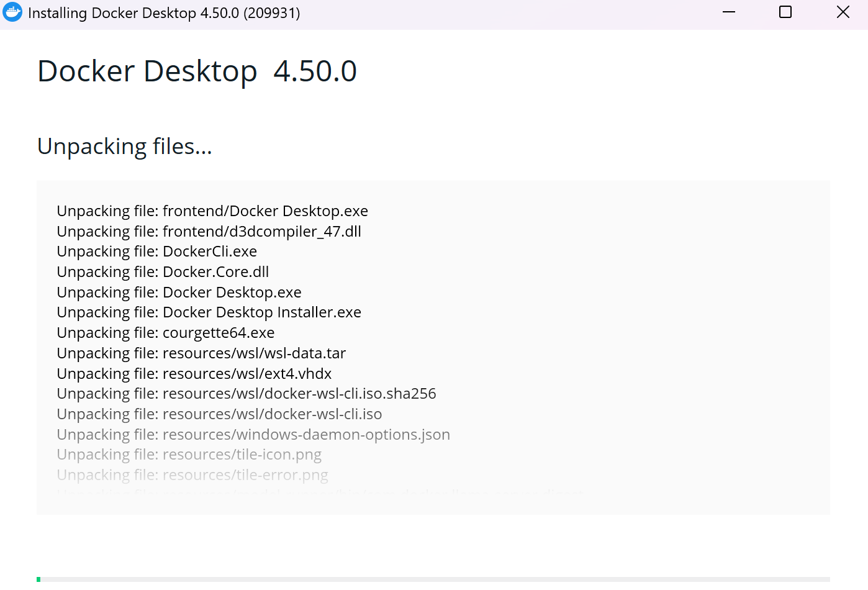Select log line 'resources/wsl/wsl-data.tar'
Screen dimensions: 868x590
click(201, 353)
